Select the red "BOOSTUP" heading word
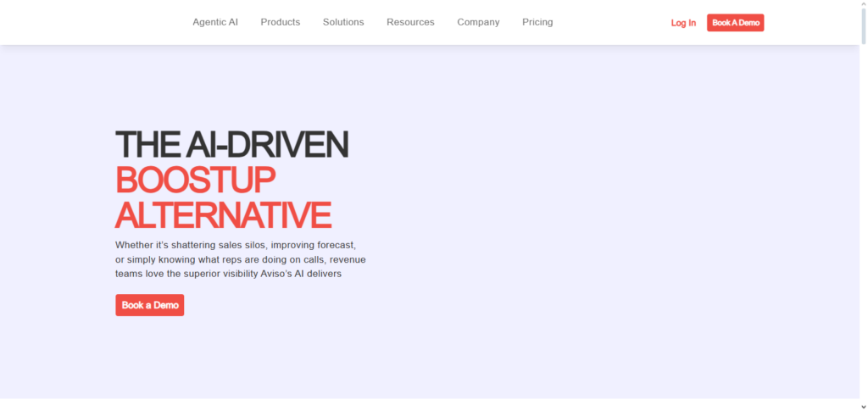Viewport: 868px width, 411px height. coord(195,181)
